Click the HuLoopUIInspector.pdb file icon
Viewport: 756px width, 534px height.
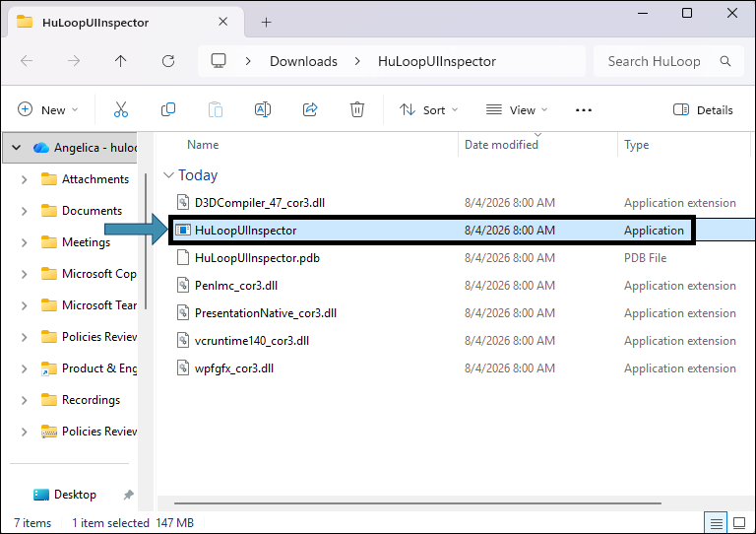[183, 258]
